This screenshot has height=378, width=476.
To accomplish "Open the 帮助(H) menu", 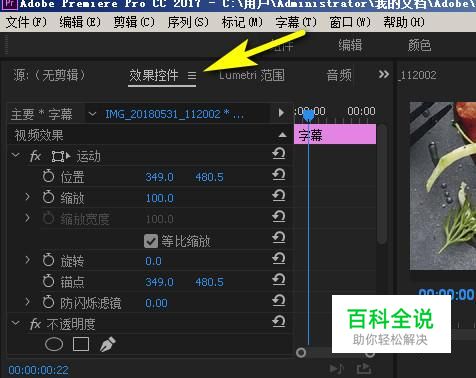I will pyautogui.click(x=404, y=22).
